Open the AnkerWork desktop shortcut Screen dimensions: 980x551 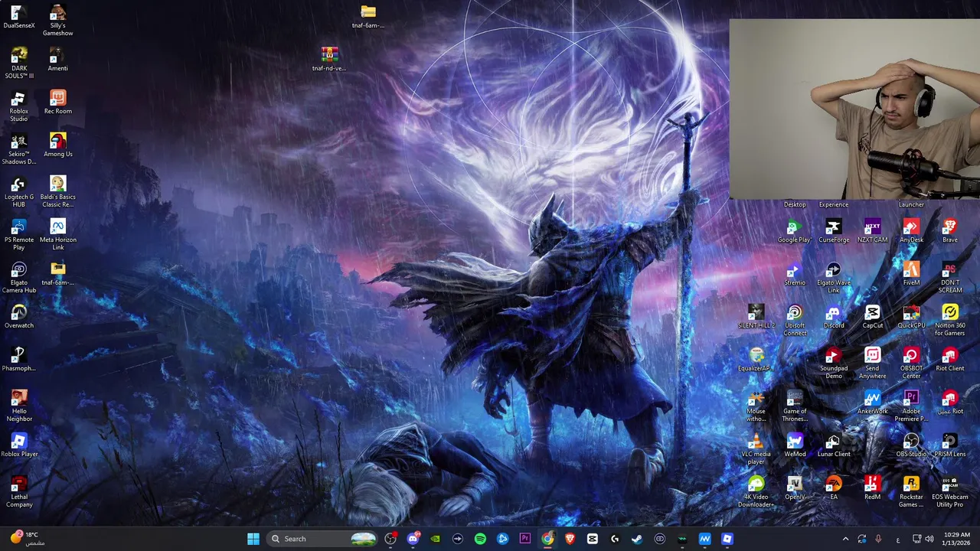click(x=872, y=403)
